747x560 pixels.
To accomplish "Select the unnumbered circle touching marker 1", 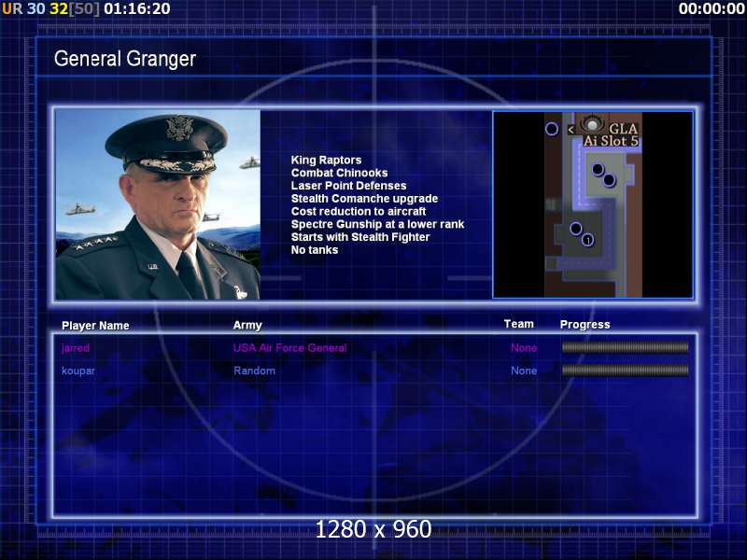I will point(575,229).
